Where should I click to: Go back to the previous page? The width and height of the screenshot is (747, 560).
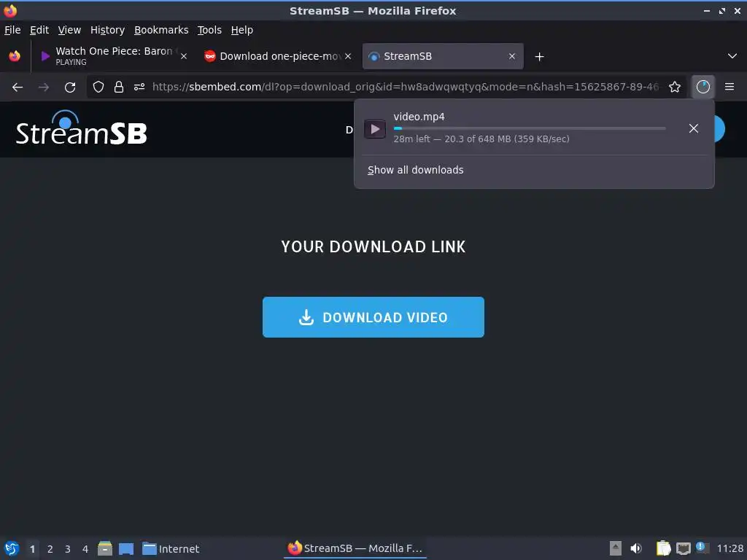pyautogui.click(x=18, y=87)
